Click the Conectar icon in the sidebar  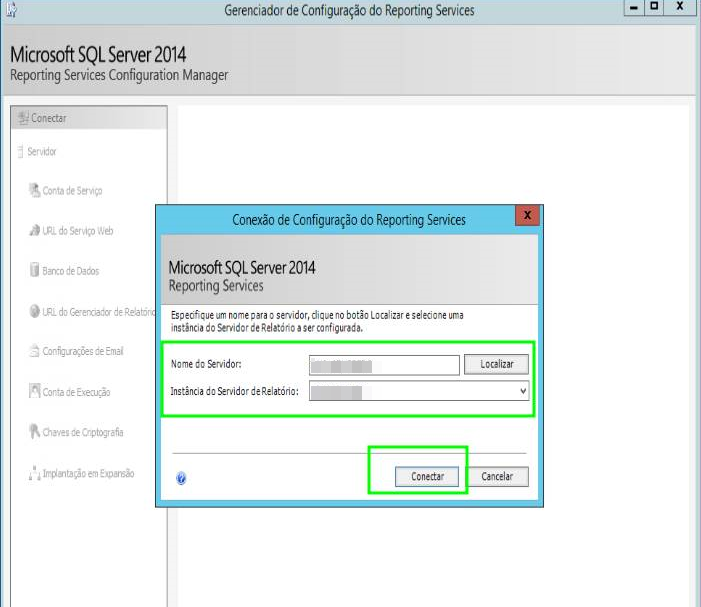click(x=23, y=118)
